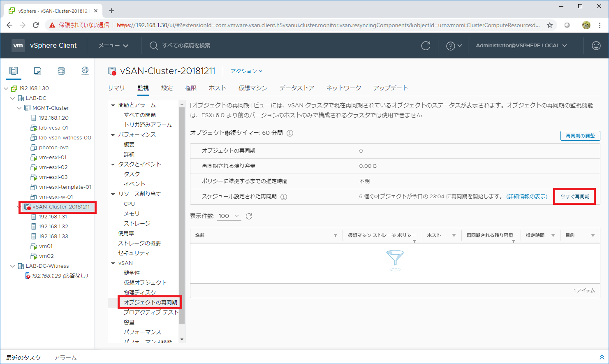Screen dimensions: 609x364
Task: Open filter on ホスト column
Action: 454,236
